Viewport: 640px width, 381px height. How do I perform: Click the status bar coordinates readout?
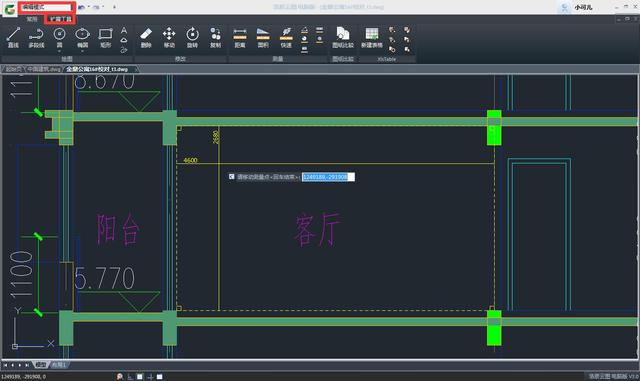pos(23,377)
